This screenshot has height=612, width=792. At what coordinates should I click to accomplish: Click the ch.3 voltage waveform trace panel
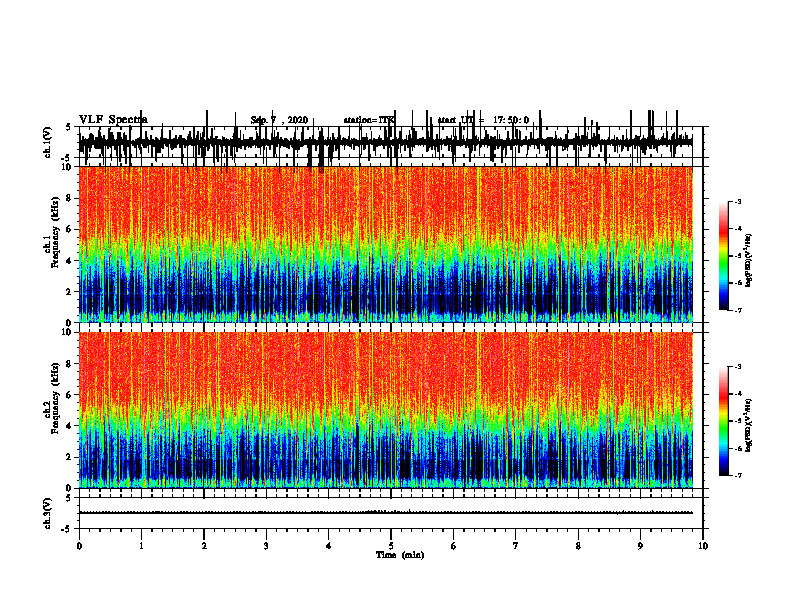(391, 513)
